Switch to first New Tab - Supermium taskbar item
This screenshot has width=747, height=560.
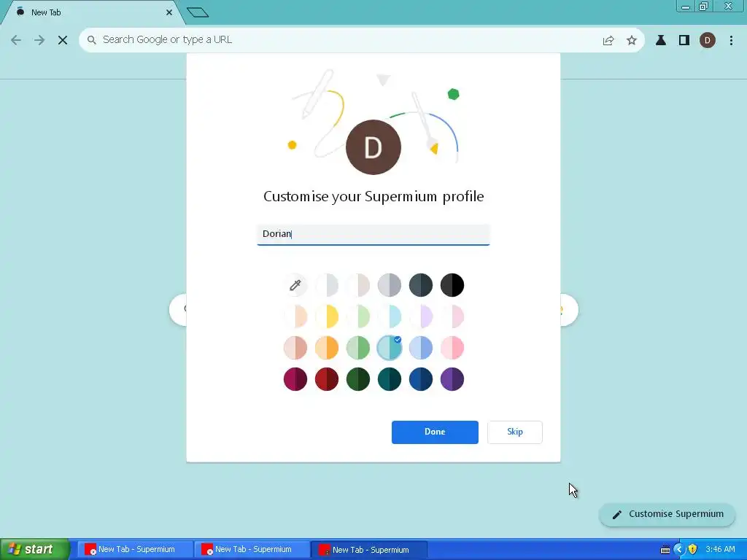click(135, 550)
